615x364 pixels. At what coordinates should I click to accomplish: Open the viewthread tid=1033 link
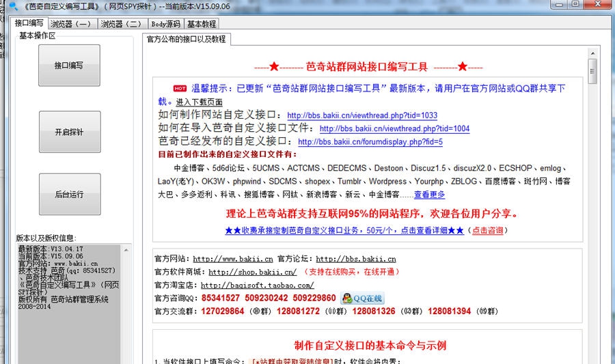362,115
